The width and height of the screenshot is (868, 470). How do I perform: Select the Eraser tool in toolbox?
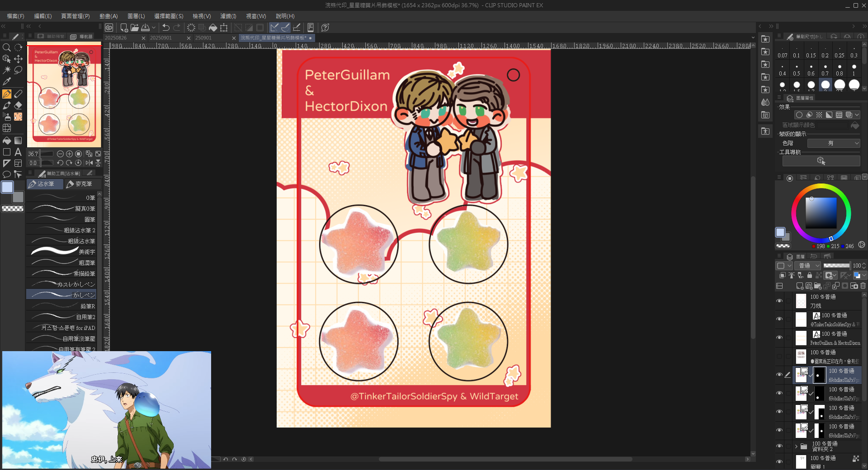tap(18, 105)
